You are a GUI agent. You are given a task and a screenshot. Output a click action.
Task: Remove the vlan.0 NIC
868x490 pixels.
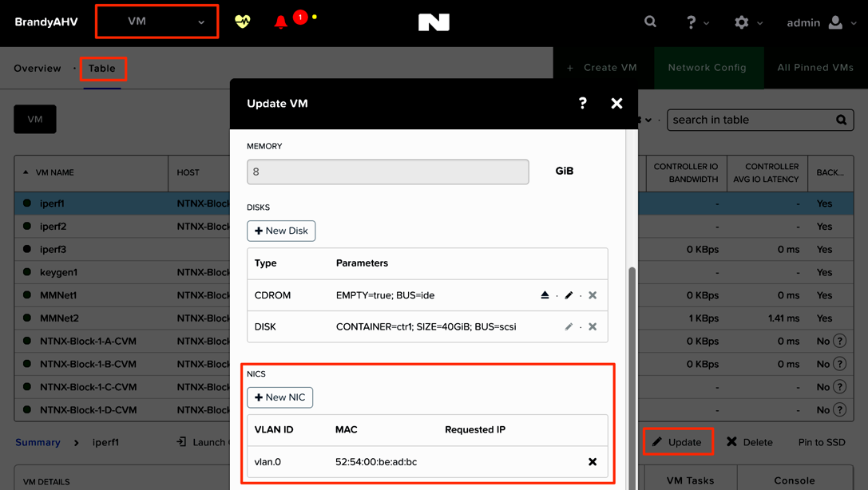click(593, 461)
